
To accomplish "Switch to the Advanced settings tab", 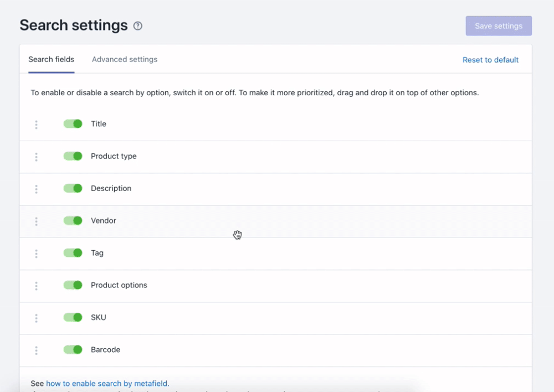I will click(125, 59).
